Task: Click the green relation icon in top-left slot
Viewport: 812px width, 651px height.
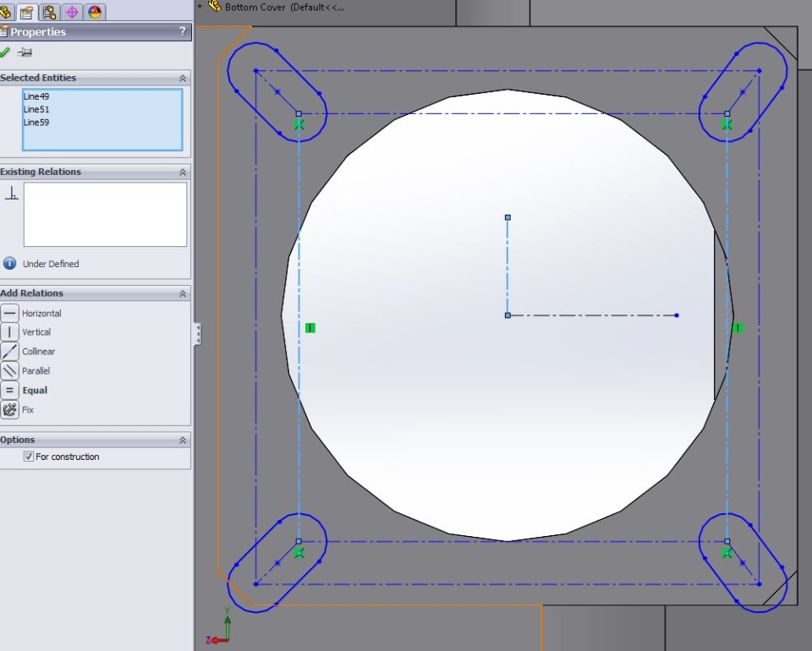Action: coord(299,125)
